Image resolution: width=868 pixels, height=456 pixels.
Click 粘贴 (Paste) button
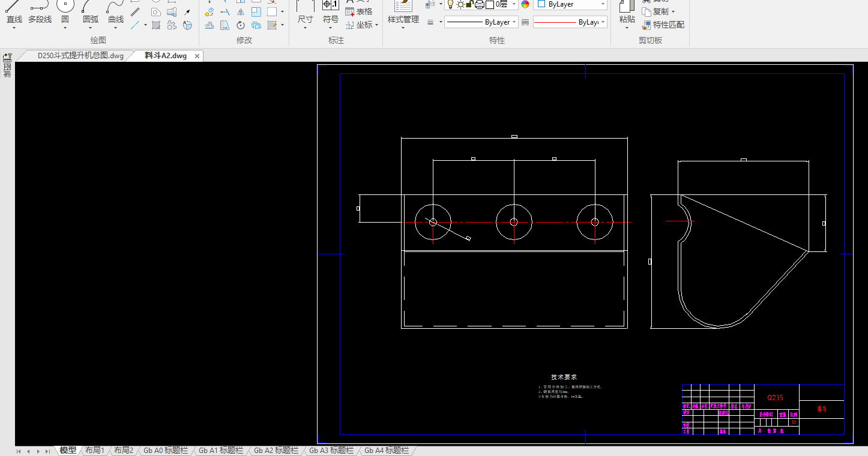(x=627, y=14)
